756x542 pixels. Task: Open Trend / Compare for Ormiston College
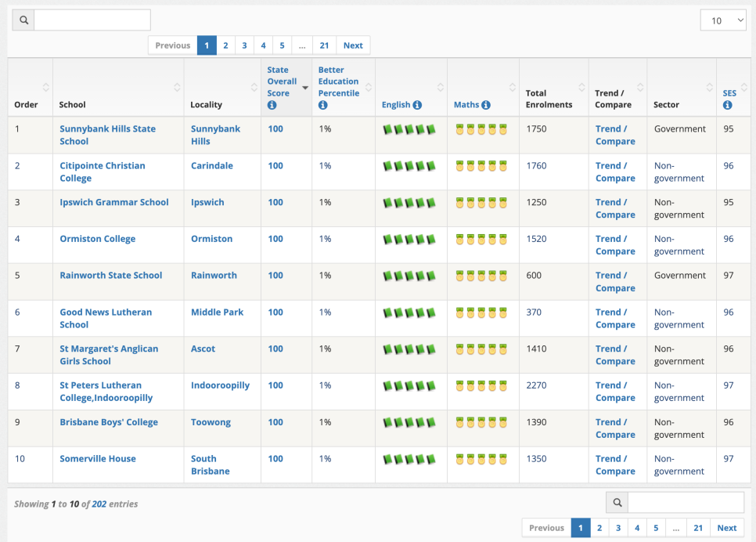(614, 245)
